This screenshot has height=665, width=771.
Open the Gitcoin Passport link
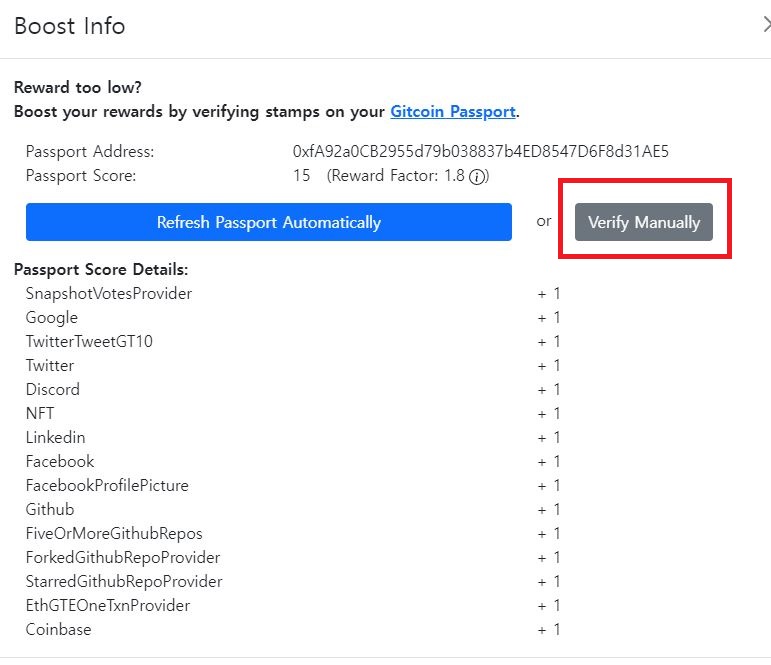(x=452, y=112)
